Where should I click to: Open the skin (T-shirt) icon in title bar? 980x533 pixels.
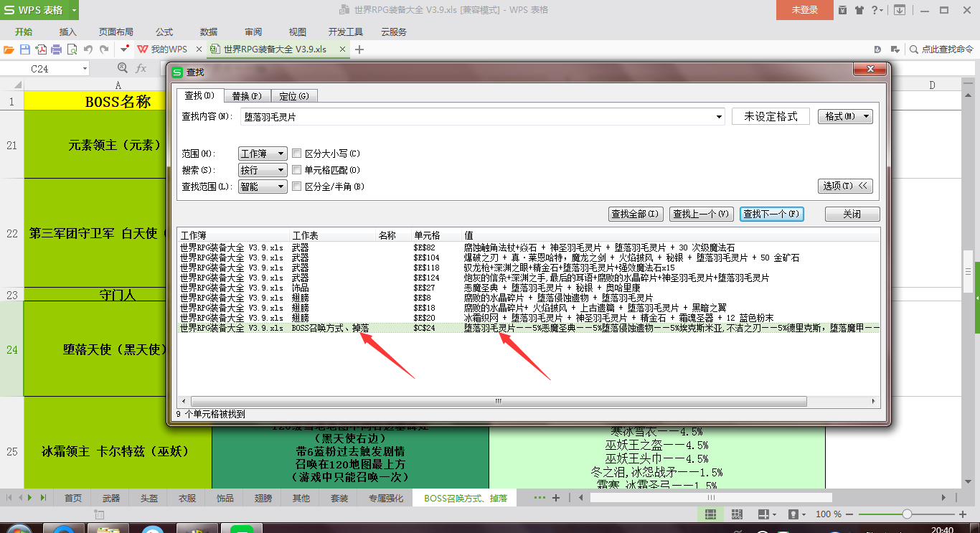(859, 10)
